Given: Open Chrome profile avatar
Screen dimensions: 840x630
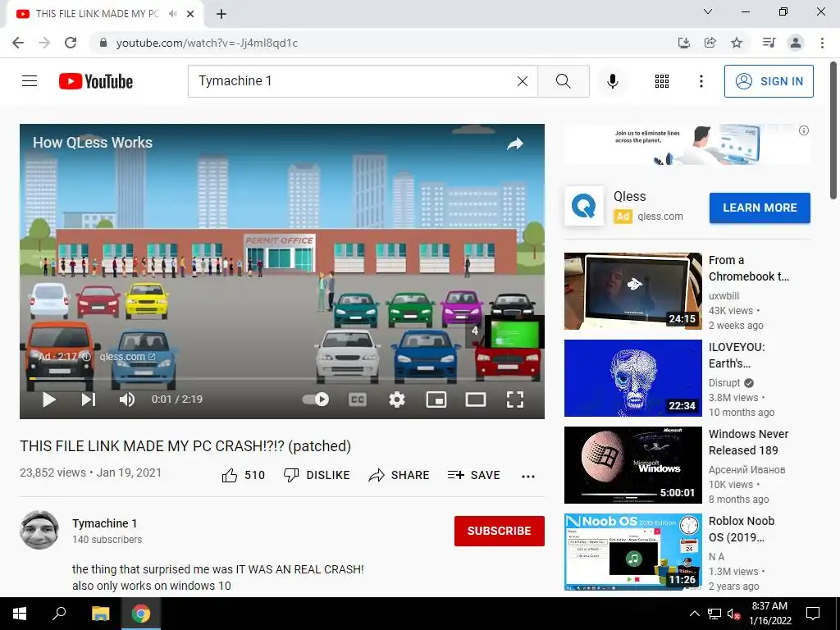Looking at the screenshot, I should coord(796,43).
